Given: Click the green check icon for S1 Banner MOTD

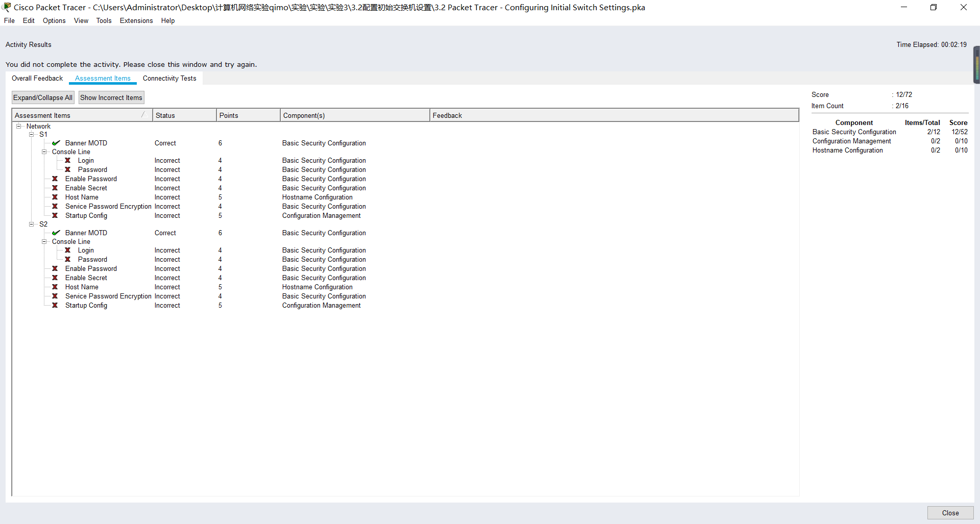Looking at the screenshot, I should [x=56, y=143].
